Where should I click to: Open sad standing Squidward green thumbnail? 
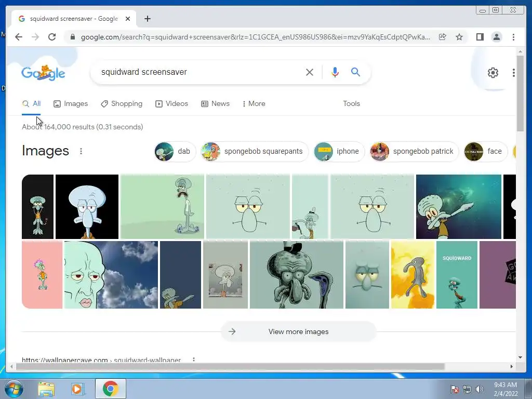(162, 207)
